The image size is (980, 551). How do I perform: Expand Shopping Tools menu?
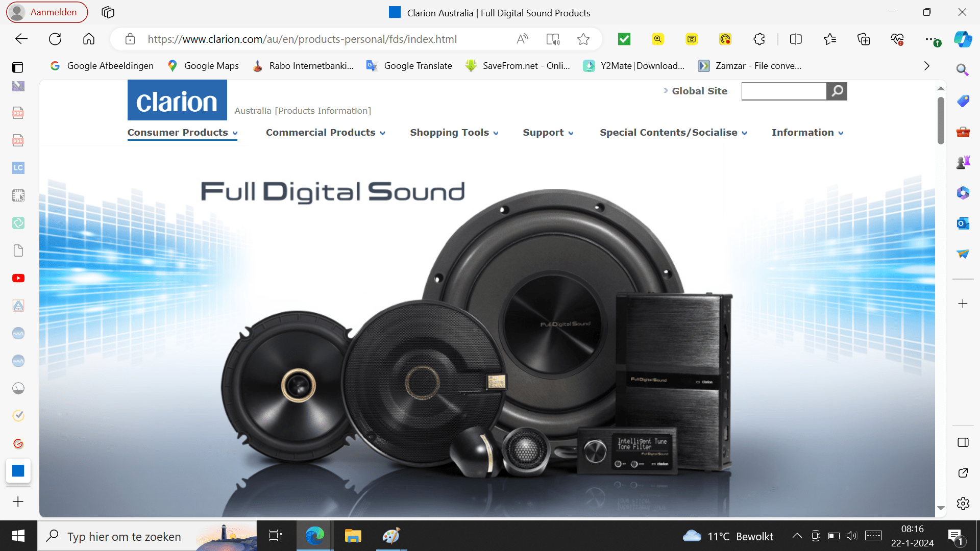(x=454, y=133)
